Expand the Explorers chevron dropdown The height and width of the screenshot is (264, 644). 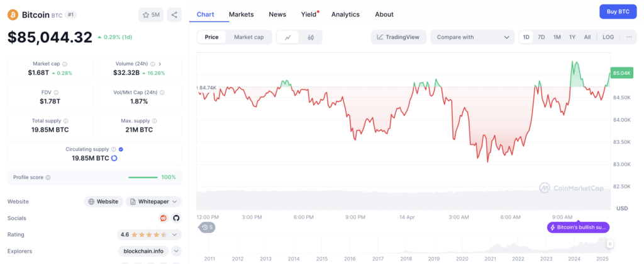tap(176, 251)
